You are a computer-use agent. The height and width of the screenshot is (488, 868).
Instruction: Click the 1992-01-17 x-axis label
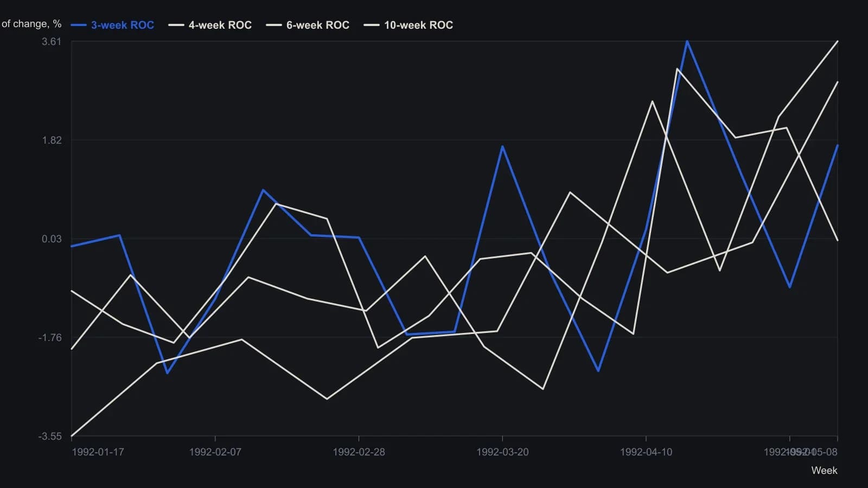(x=98, y=452)
